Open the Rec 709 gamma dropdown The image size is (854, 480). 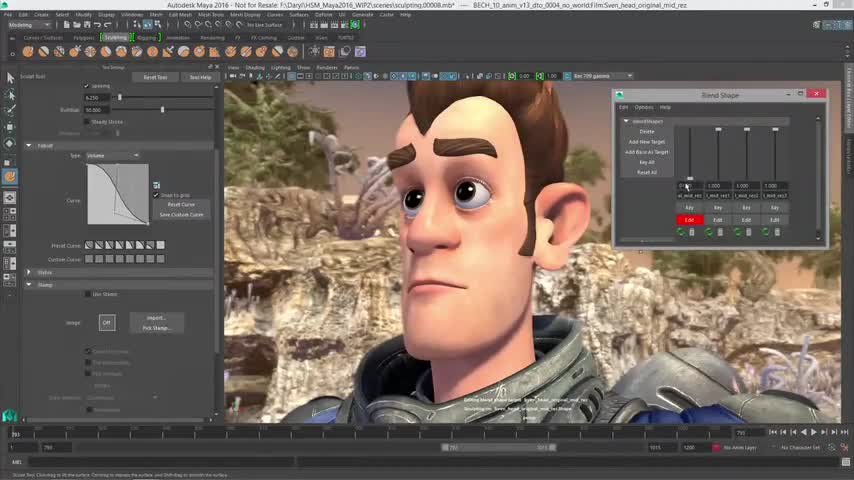tap(603, 76)
